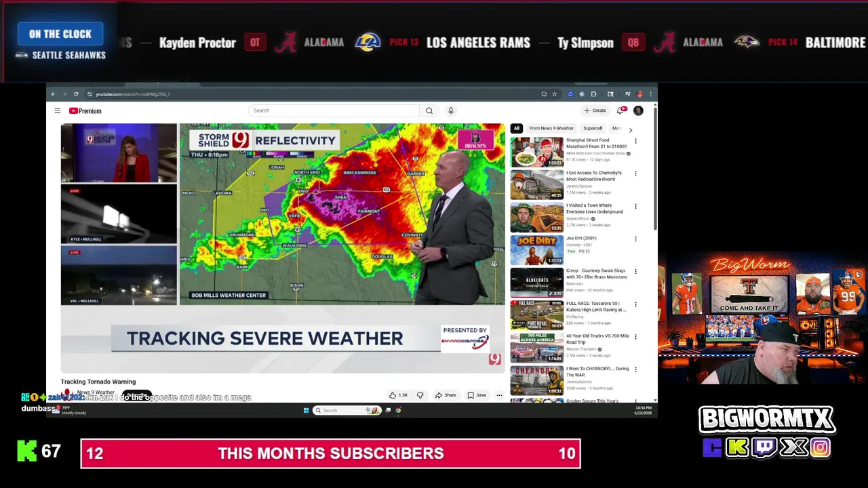Image resolution: width=868 pixels, height=488 pixels.
Task: Click the taskbar clock showing 10:34 PM
Action: 643,410
